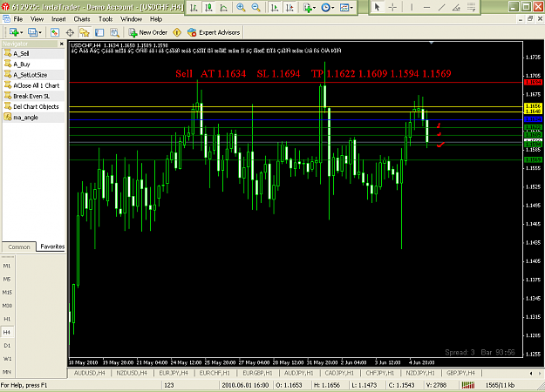Viewport: 545px width, 392px height.
Task: Select Del Chart Objects script
Action: pos(34,106)
